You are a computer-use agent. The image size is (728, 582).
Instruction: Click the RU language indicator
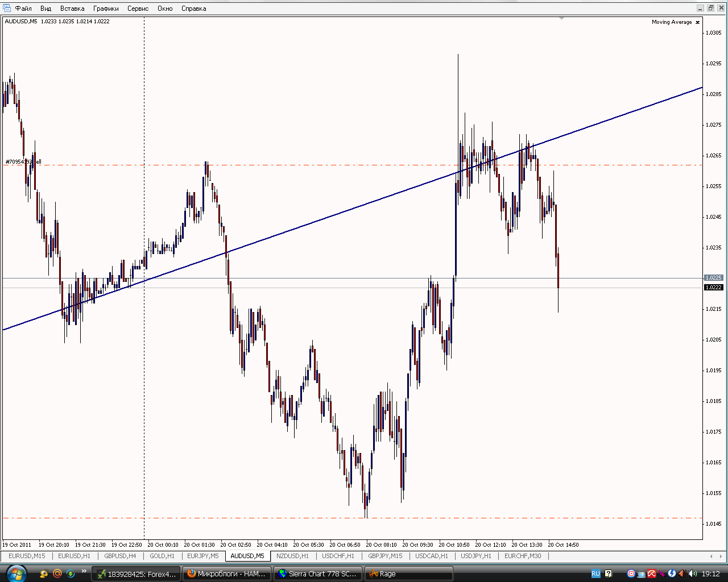click(595, 573)
